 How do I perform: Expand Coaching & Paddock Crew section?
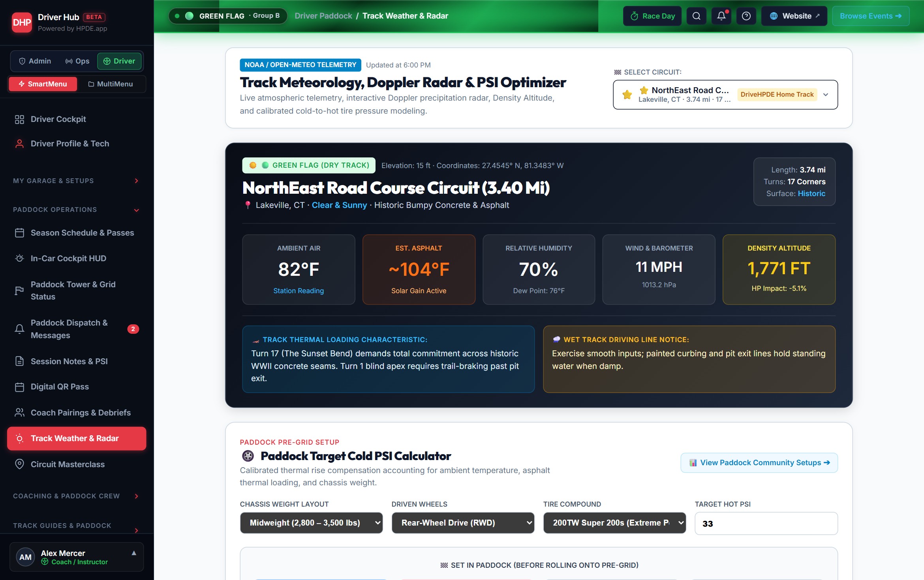[x=76, y=496]
